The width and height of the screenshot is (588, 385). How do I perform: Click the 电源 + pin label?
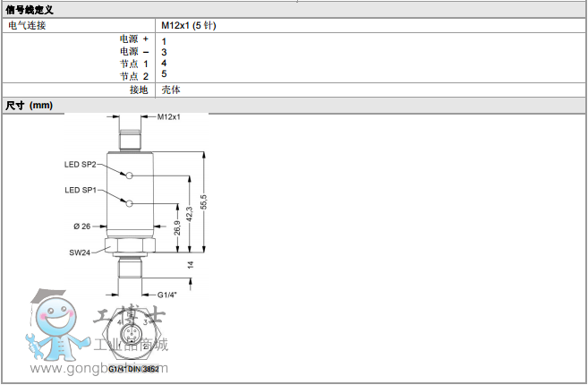[x=133, y=40]
